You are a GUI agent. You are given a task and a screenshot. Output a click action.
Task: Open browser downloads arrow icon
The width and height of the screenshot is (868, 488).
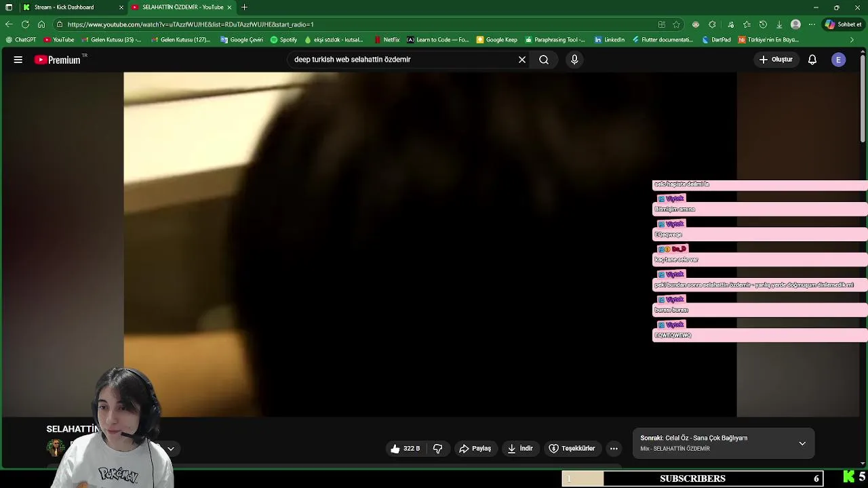pyautogui.click(x=779, y=24)
